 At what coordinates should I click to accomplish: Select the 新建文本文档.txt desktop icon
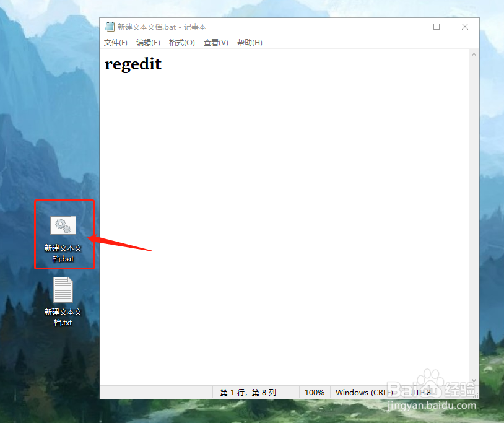coord(63,302)
